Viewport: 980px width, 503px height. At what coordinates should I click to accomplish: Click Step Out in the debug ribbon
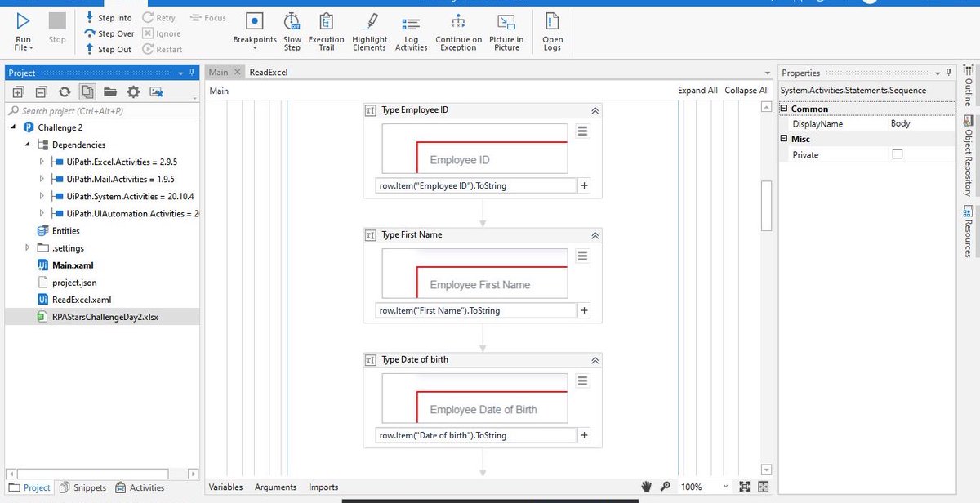pos(108,49)
